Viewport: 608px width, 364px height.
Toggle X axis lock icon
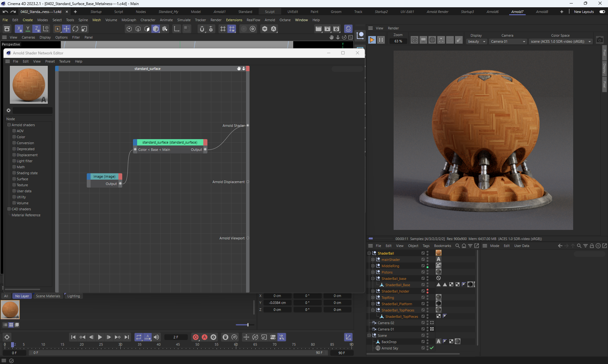(19, 29)
